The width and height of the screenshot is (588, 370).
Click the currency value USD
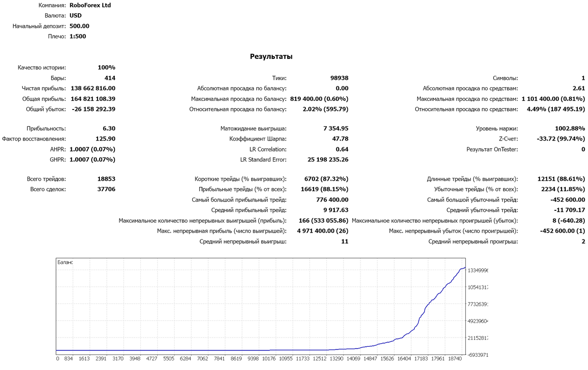coord(76,16)
